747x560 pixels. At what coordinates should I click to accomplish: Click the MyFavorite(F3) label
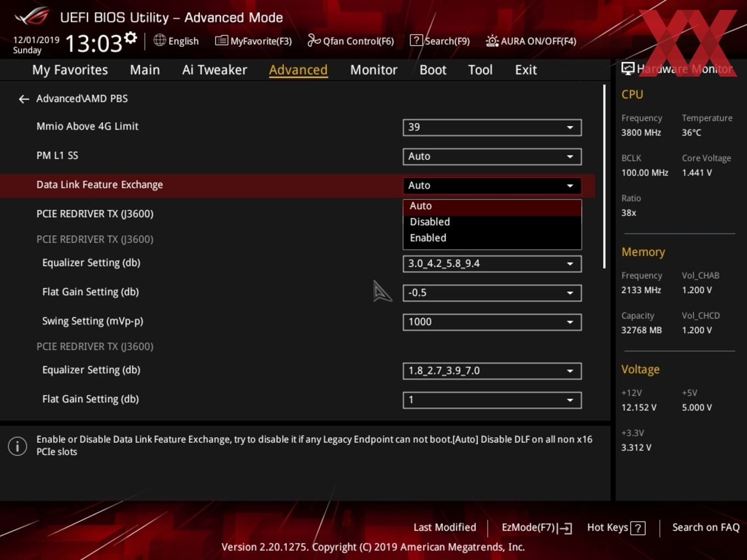tap(261, 41)
